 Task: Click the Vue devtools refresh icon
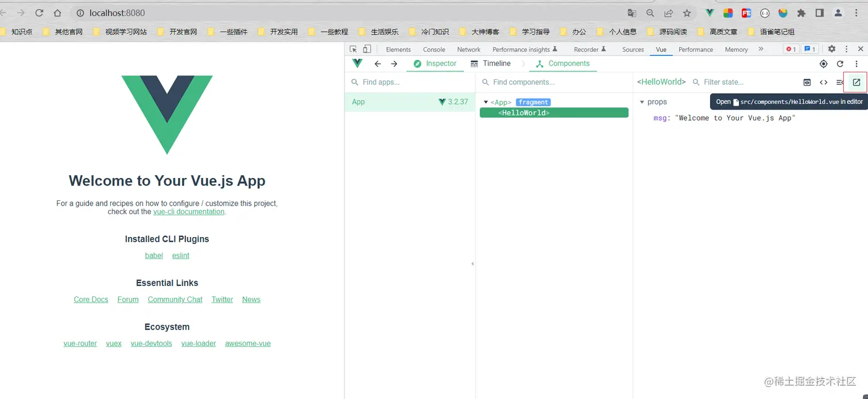pyautogui.click(x=840, y=64)
